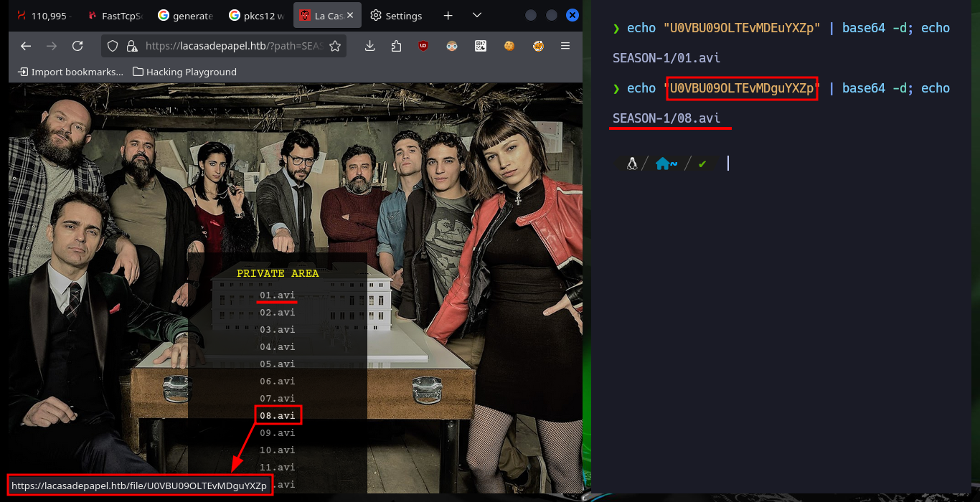980x502 pixels.
Task: Switch to the Settings tab
Action: [397, 15]
